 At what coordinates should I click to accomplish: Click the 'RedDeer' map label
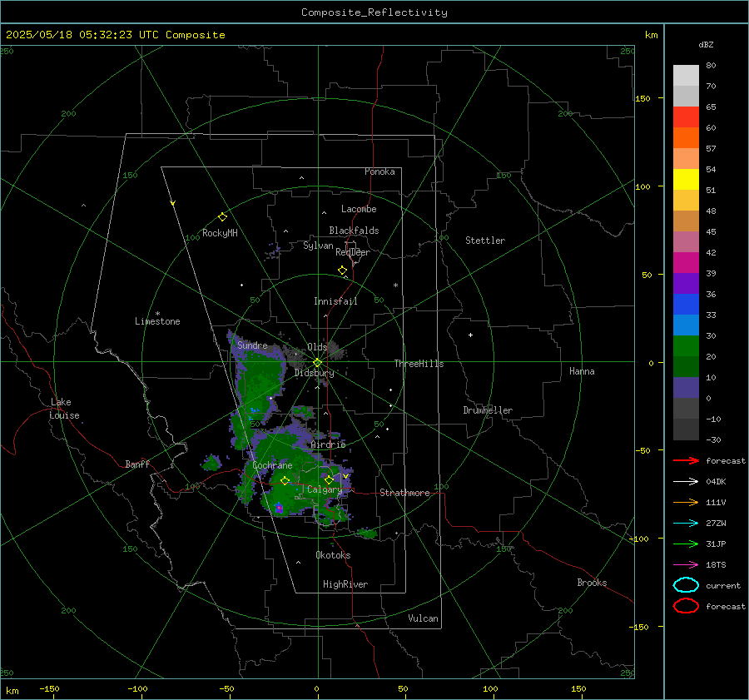(x=353, y=252)
